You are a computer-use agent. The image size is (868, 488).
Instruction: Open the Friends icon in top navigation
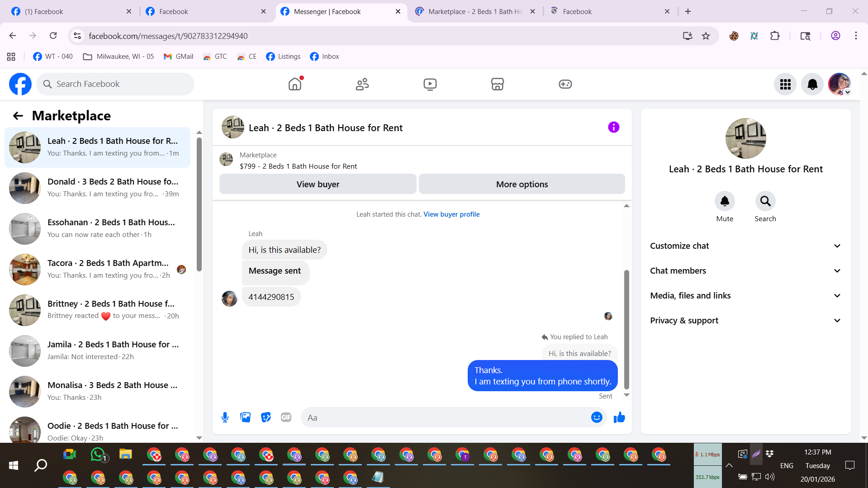pos(362,84)
